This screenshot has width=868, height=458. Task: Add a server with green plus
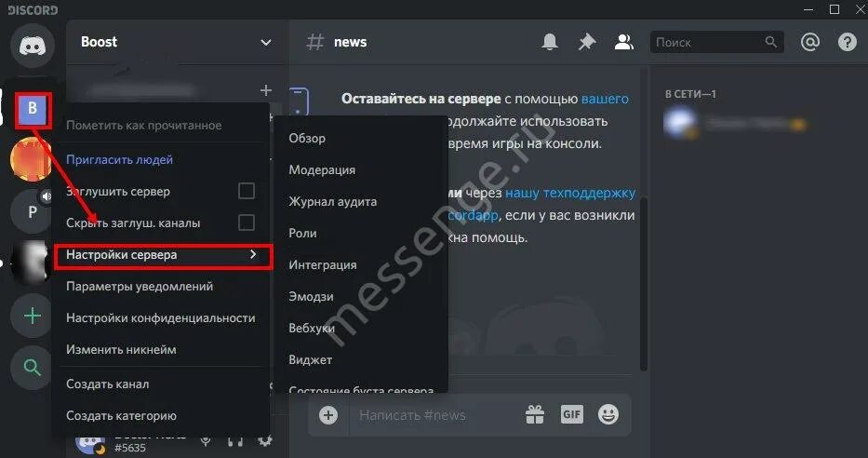(x=33, y=316)
